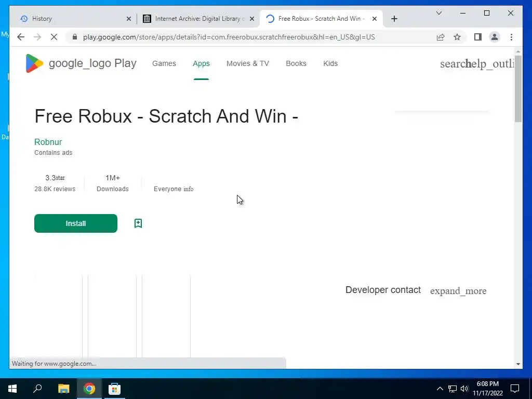
Task: Open Microsoft Store from taskbar
Action: point(114,389)
